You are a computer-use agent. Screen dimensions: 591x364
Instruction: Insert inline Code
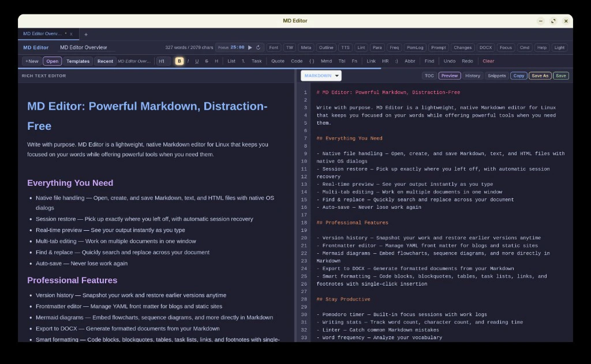pos(297,61)
